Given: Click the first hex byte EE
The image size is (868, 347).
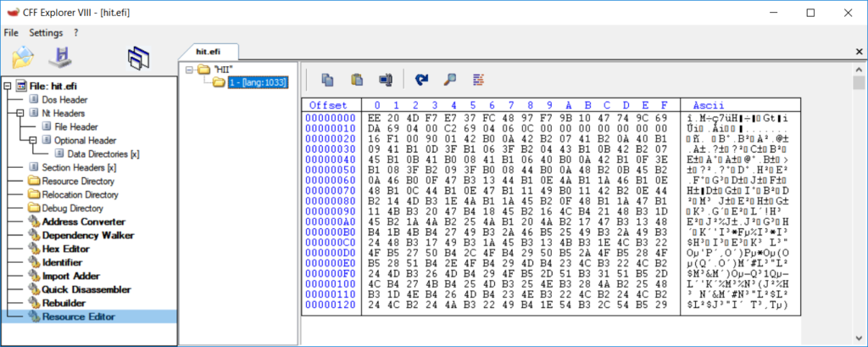Looking at the screenshot, I should click(373, 118).
